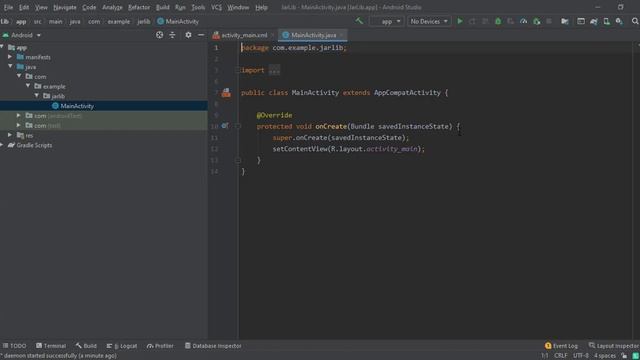The height and width of the screenshot is (360, 640).
Task: Open the Refactor menu
Action: (139, 7)
